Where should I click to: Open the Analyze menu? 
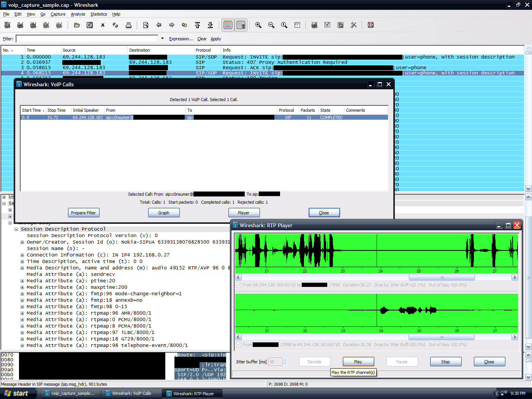coord(78,14)
